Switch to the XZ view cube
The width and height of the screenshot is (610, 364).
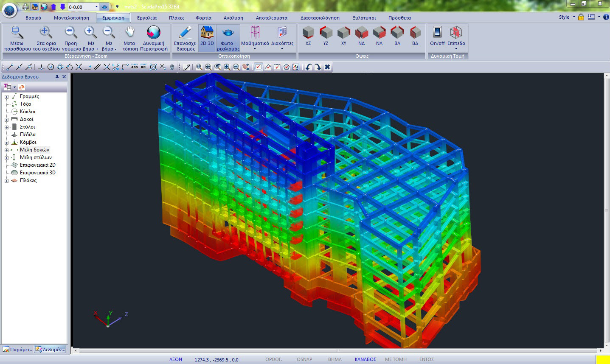coord(308,33)
